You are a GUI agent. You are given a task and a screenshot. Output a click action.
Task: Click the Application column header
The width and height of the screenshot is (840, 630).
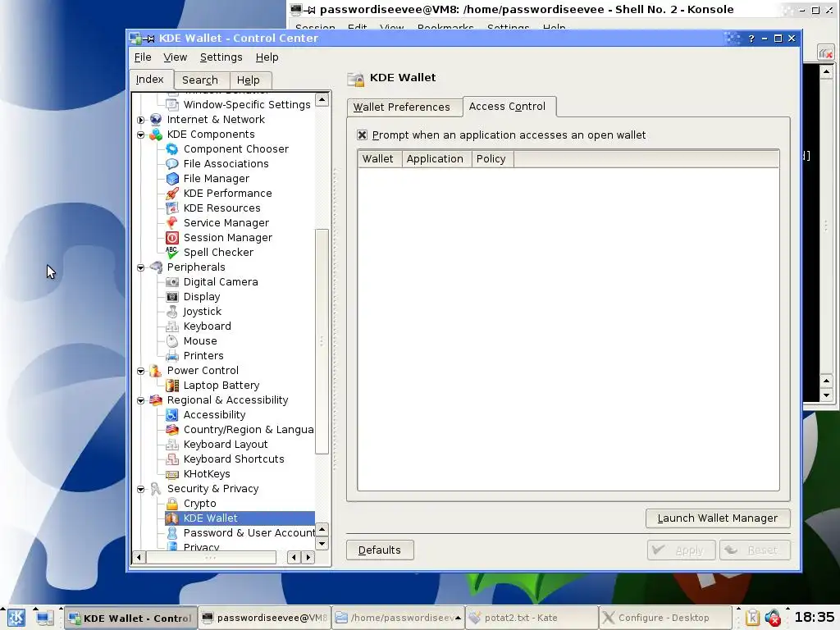click(436, 159)
